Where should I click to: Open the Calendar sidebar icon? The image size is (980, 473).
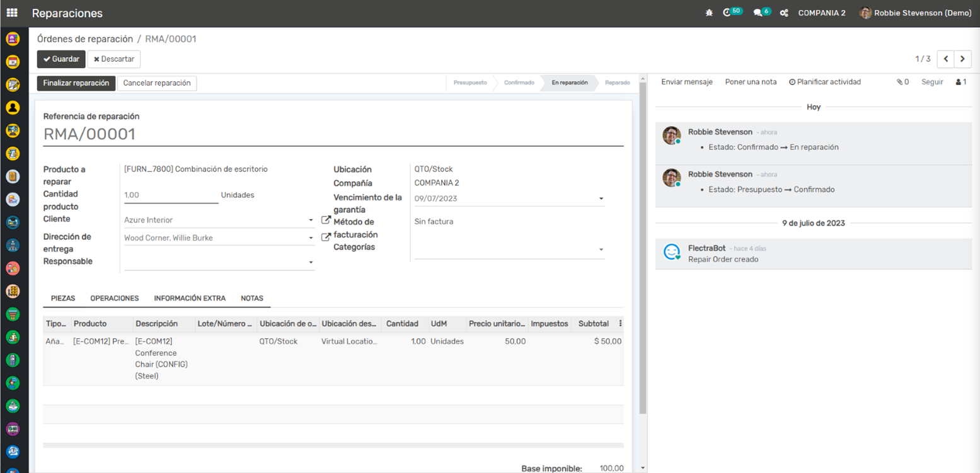pyautogui.click(x=13, y=62)
